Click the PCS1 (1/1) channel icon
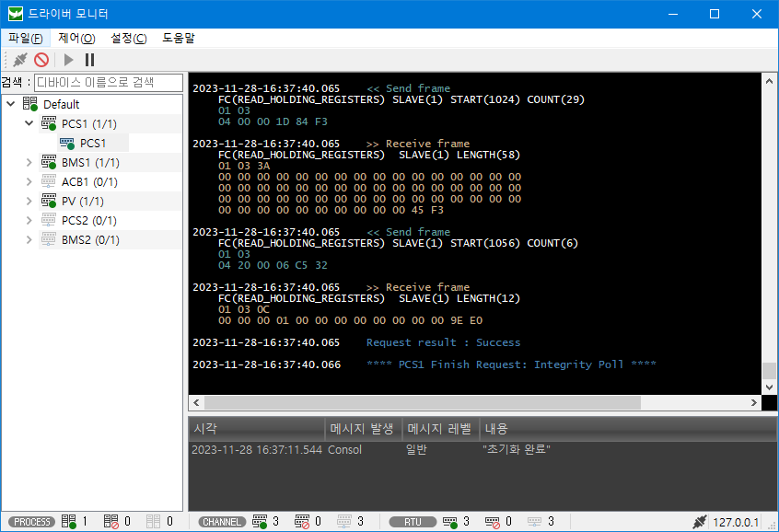This screenshot has height=532, width=779. coord(49,123)
